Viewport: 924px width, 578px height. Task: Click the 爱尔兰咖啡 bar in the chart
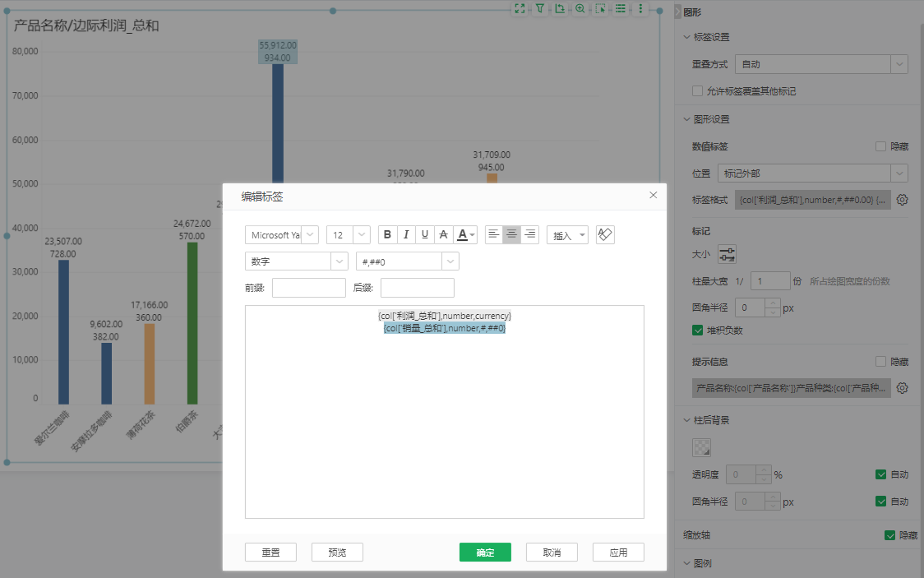[x=63, y=332]
